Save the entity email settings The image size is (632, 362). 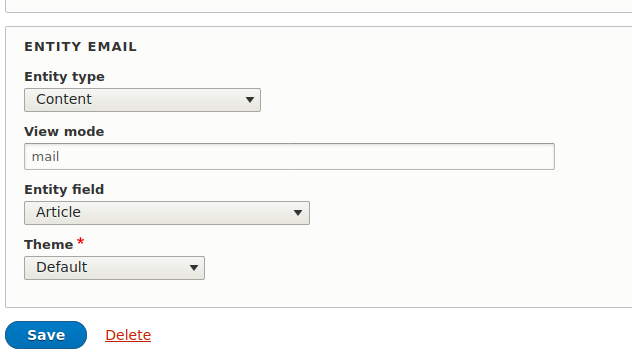[46, 335]
